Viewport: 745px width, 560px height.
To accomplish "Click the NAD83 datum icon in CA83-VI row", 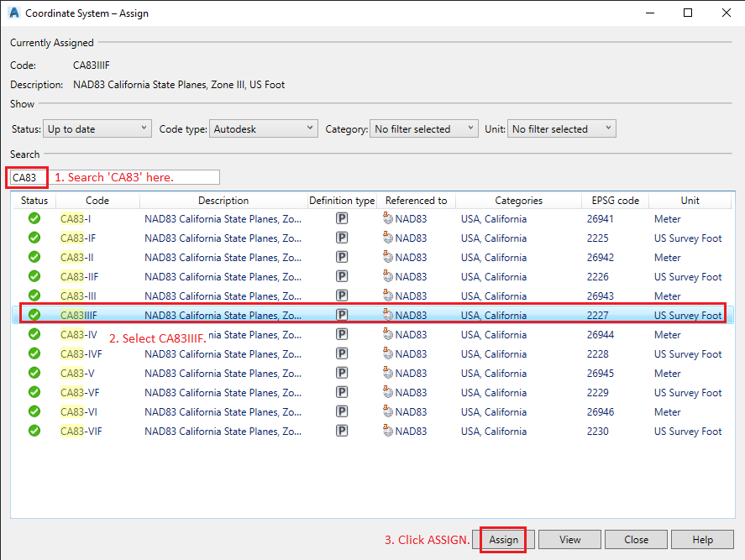I will pos(388,411).
